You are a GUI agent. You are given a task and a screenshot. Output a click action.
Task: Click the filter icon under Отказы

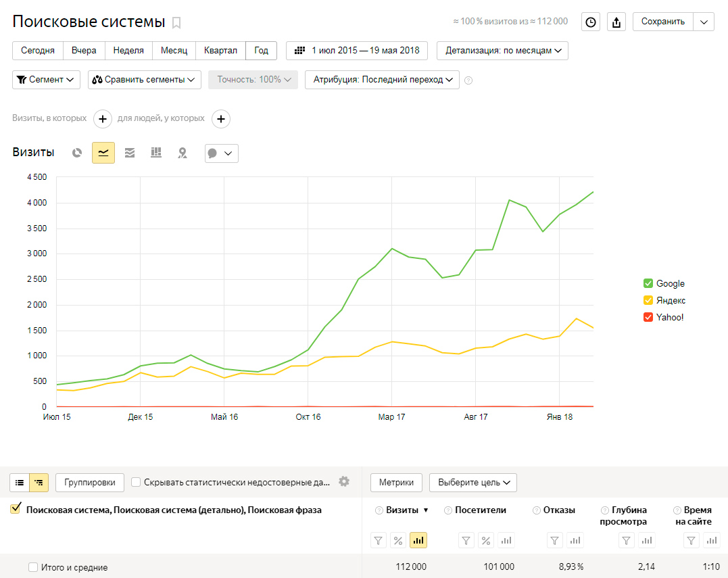coord(554,540)
